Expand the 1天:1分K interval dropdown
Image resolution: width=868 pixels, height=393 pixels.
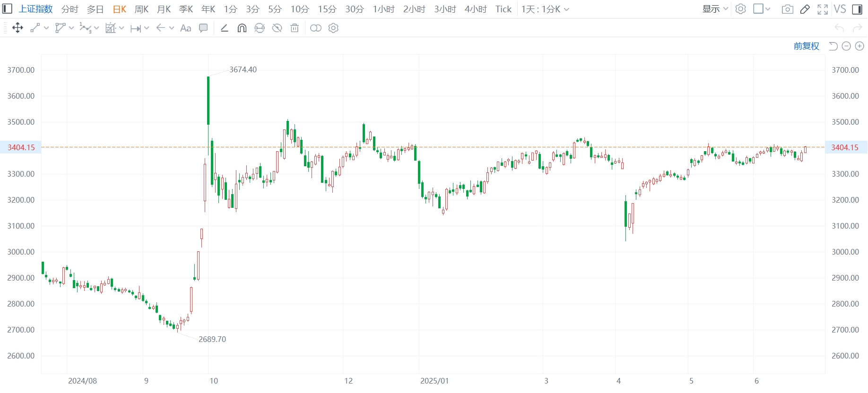545,9
